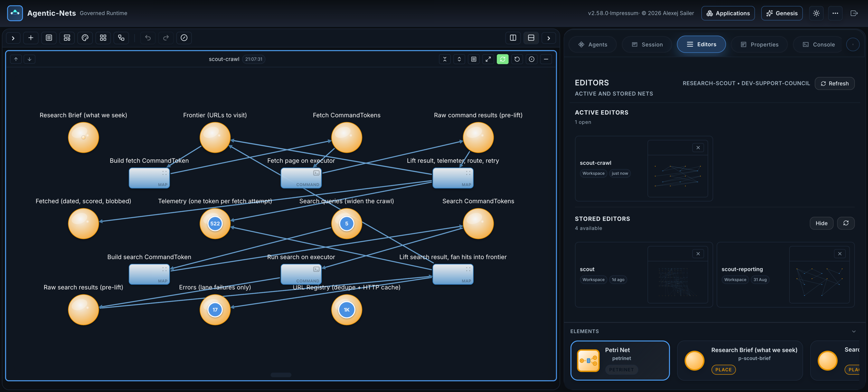The height and width of the screenshot is (392, 868).
Task: Select the Lift result, telemeter, route, retry transition
Action: pyautogui.click(x=453, y=178)
